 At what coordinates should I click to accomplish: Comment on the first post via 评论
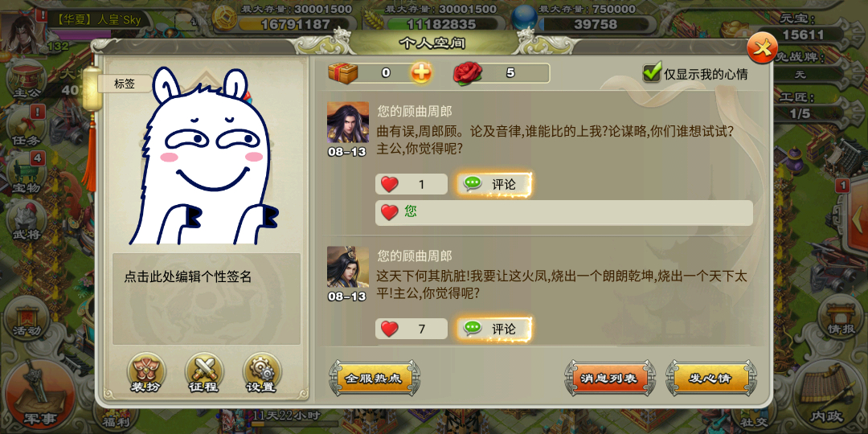(x=494, y=184)
